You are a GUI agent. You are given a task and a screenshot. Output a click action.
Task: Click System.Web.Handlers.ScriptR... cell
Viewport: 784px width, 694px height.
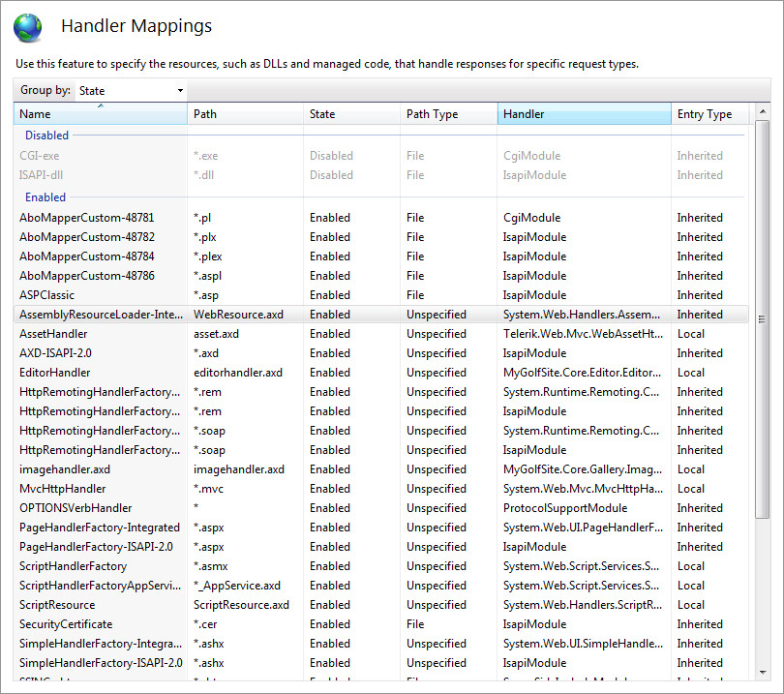pyautogui.click(x=583, y=605)
